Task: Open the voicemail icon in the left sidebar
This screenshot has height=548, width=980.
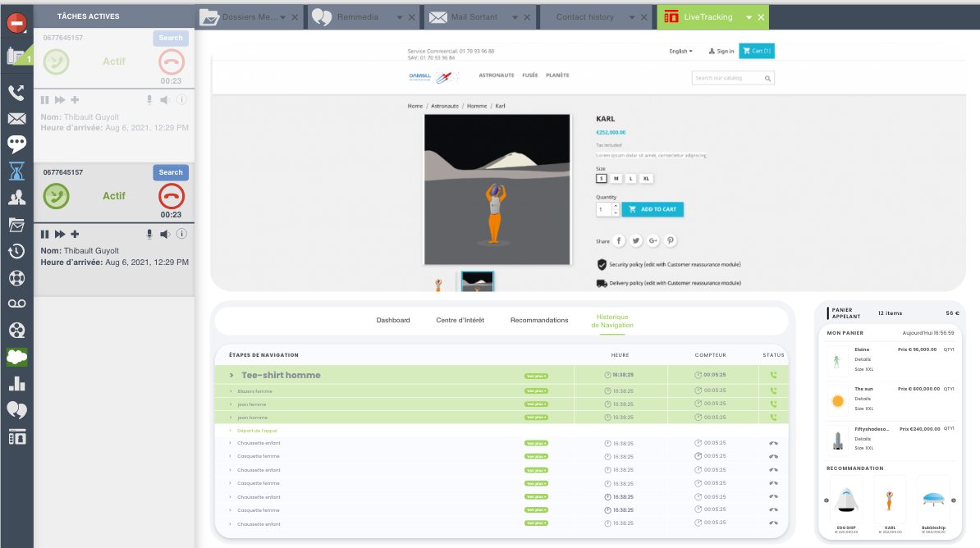Action: click(x=17, y=304)
